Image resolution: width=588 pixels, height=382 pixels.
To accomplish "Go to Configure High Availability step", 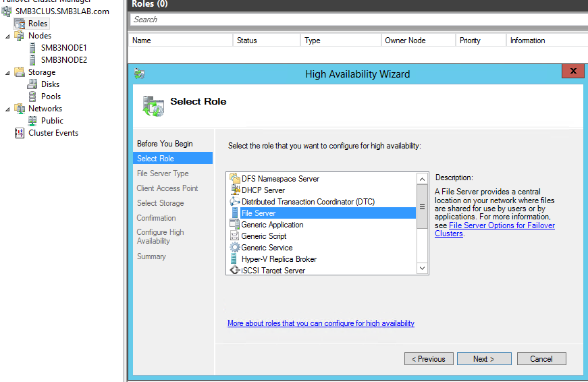I will click(x=160, y=236).
